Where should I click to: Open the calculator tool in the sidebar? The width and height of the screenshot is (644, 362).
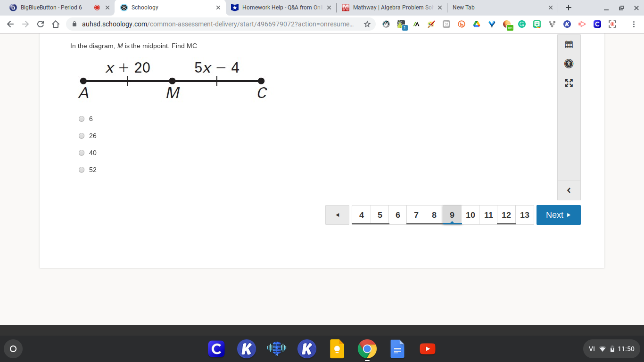569,43
